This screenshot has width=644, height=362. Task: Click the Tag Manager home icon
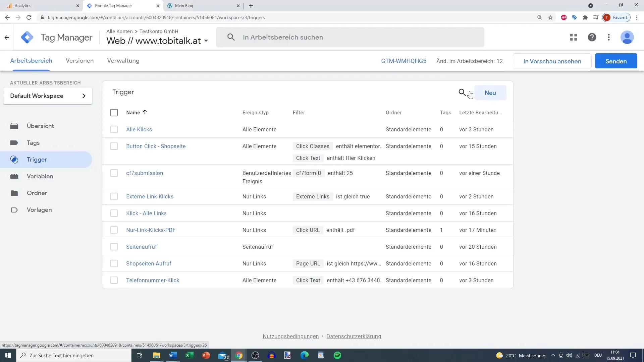tap(26, 37)
